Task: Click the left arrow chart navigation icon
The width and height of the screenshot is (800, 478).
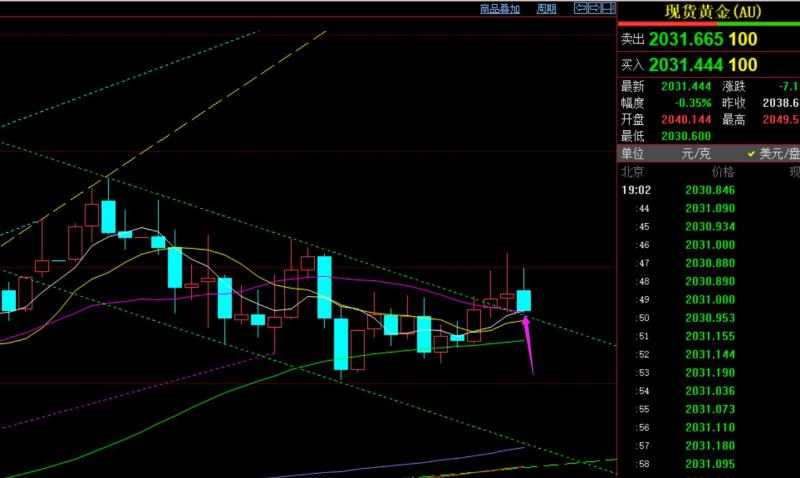Action: [579, 9]
